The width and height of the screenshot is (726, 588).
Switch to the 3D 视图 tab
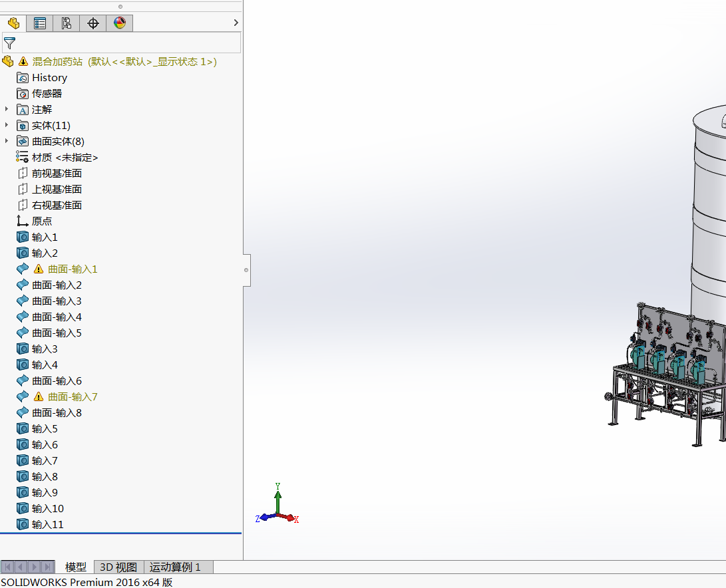118,567
